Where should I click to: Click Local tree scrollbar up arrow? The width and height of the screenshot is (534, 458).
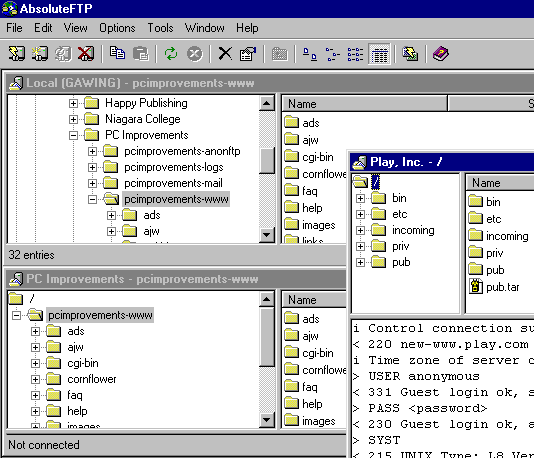tap(267, 103)
